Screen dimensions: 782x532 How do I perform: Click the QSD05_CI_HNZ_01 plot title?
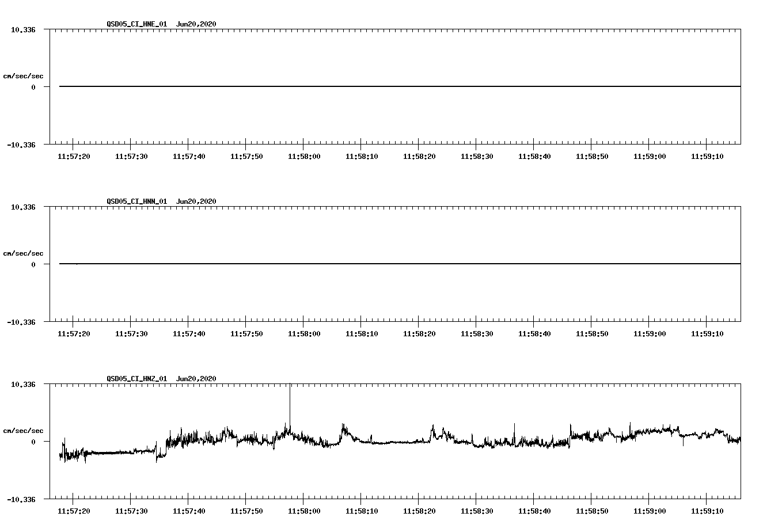tap(161, 379)
